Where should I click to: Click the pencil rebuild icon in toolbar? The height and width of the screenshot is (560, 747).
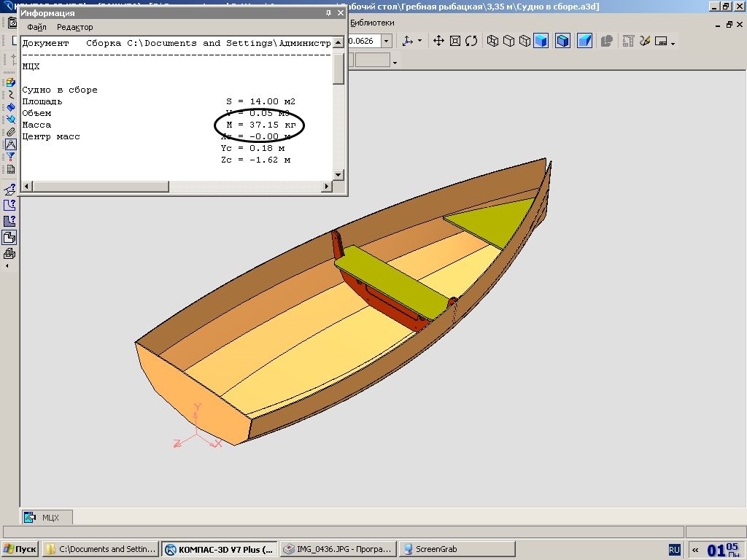[x=644, y=41]
